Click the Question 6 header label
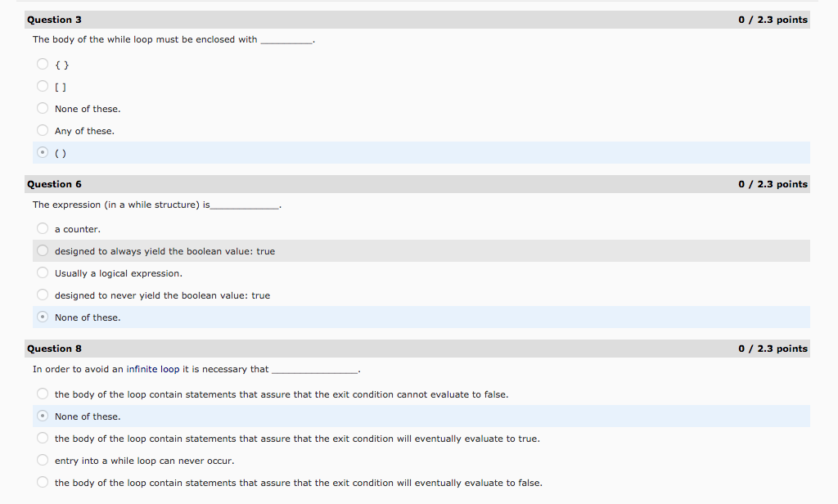 tap(54, 184)
